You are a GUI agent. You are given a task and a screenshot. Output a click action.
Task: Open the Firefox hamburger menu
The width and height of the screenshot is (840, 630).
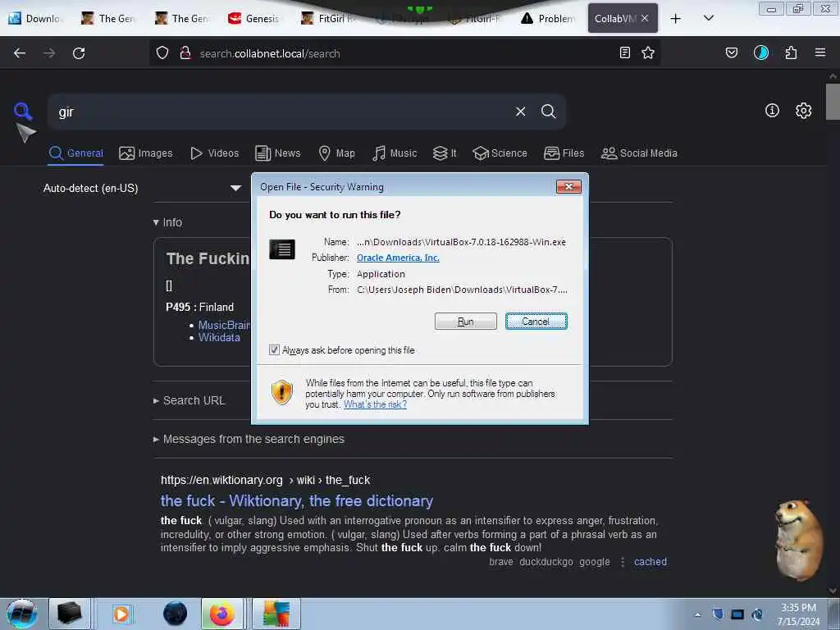[x=820, y=52]
